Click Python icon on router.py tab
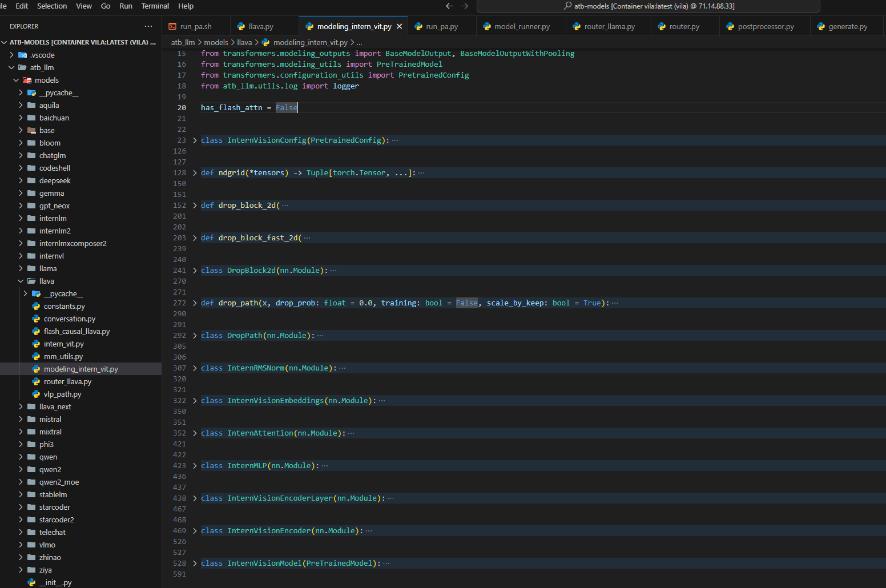The width and height of the screenshot is (886, 588). 662,26
